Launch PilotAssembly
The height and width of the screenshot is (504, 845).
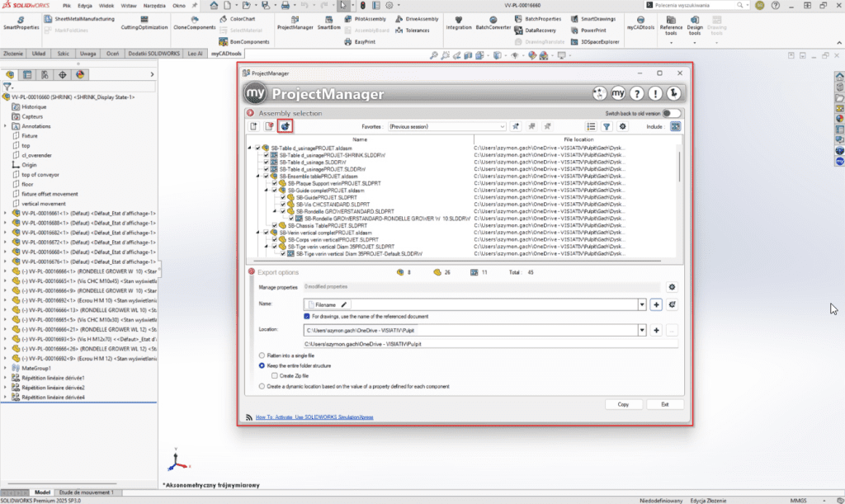[365, 19]
